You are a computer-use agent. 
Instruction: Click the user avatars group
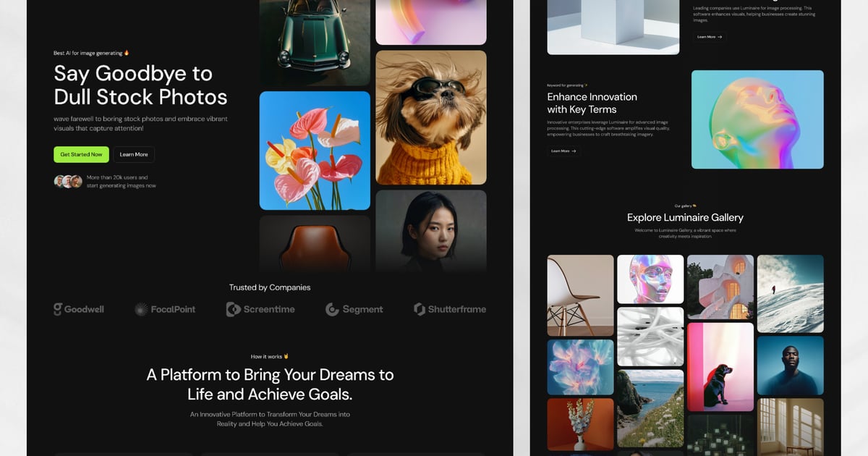pyautogui.click(x=68, y=182)
